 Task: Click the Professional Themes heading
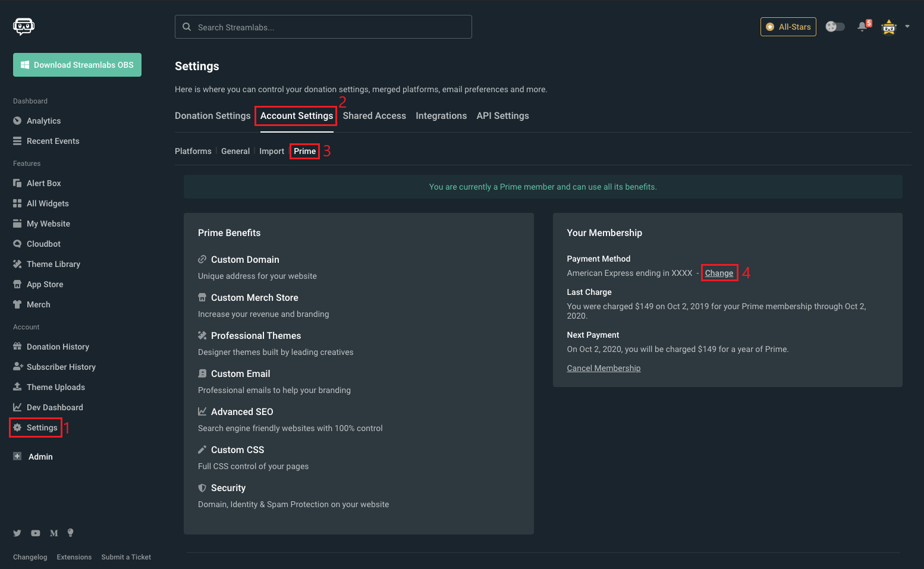pos(256,336)
